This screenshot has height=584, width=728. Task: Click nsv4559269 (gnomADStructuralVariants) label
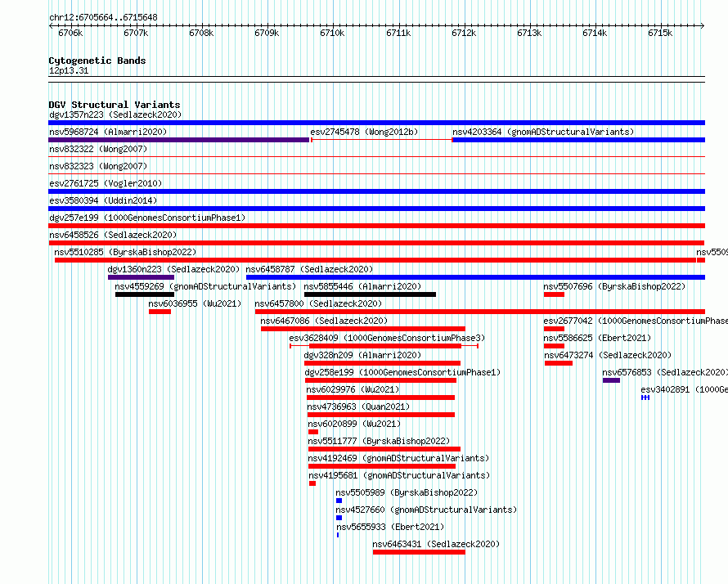pos(205,286)
